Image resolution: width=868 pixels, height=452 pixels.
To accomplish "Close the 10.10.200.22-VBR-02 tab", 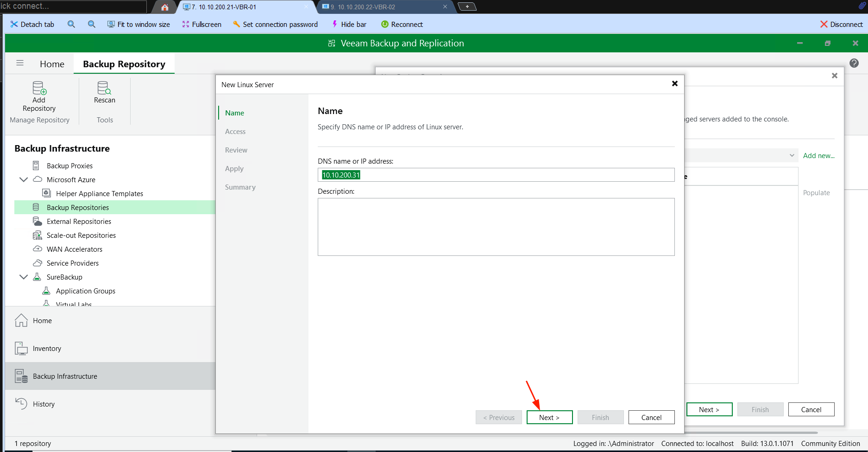I will tap(445, 6).
